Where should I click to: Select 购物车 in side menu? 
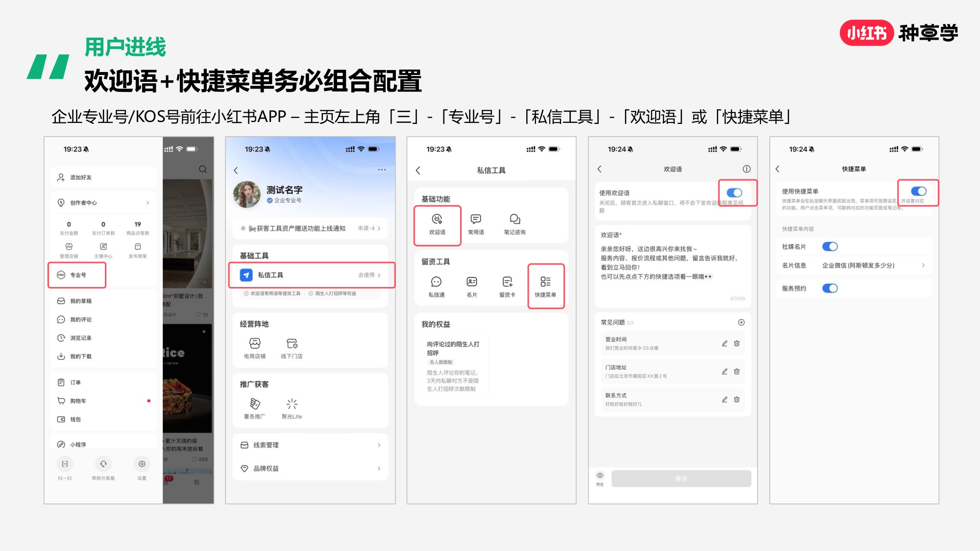click(x=103, y=401)
